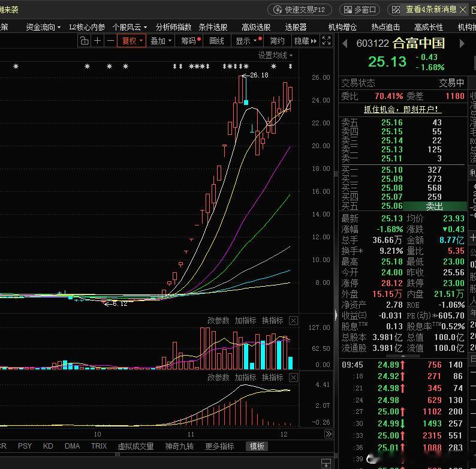Open 快速交易F12 quick trade
The height and width of the screenshot is (469, 476).
[x=300, y=10]
